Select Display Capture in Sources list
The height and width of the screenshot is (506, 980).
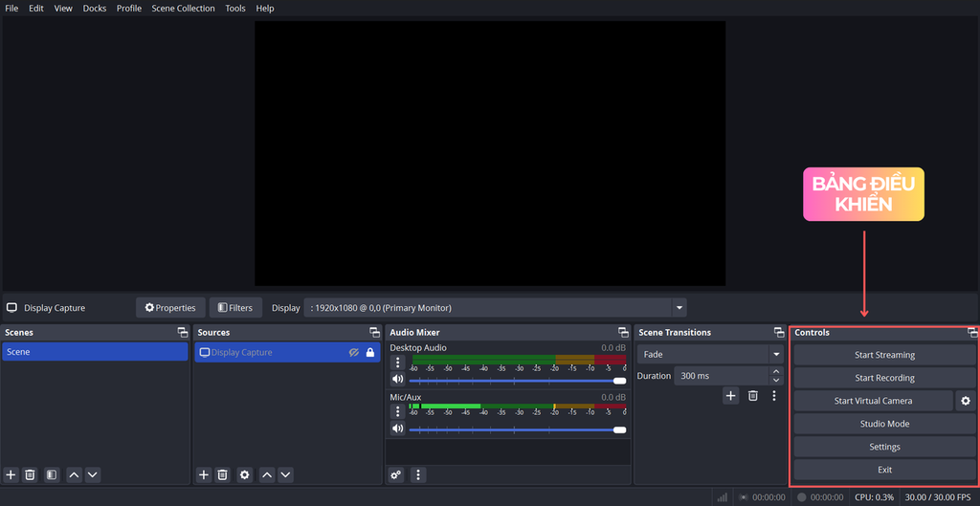coord(287,352)
